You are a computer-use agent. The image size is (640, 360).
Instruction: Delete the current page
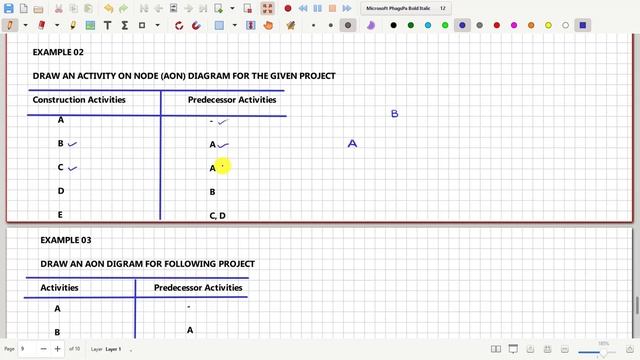(x=247, y=8)
